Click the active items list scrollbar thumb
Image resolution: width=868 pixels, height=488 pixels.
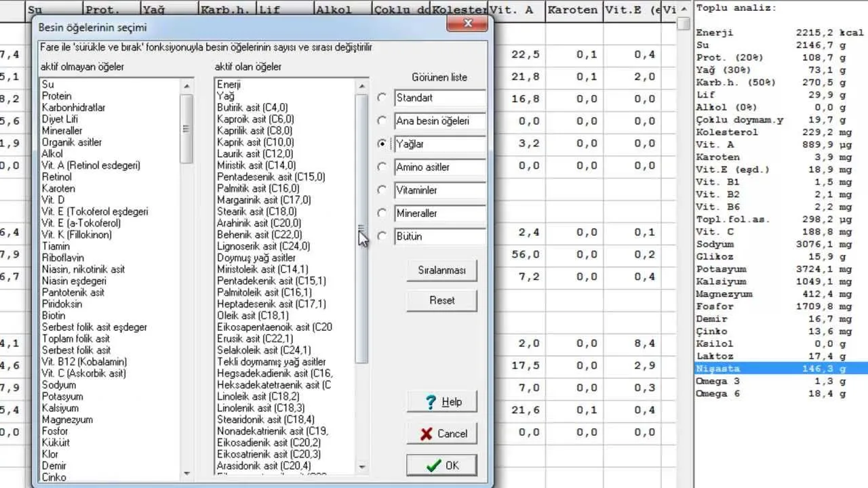(361, 229)
